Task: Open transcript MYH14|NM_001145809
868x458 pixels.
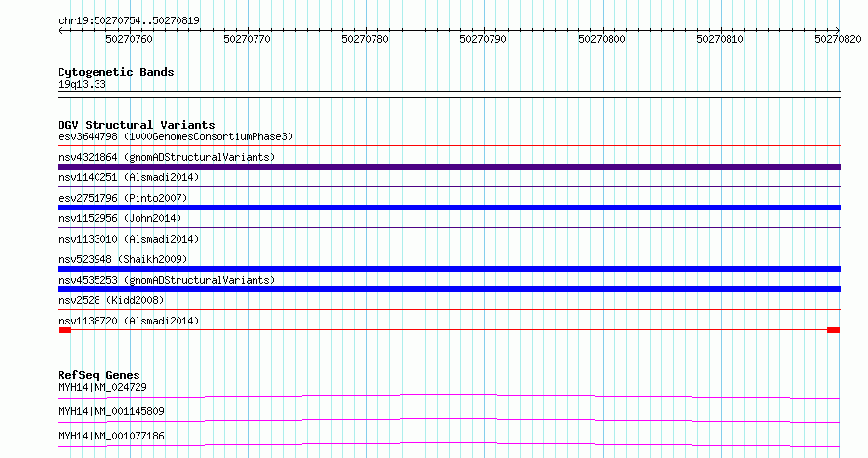Action: (x=111, y=411)
